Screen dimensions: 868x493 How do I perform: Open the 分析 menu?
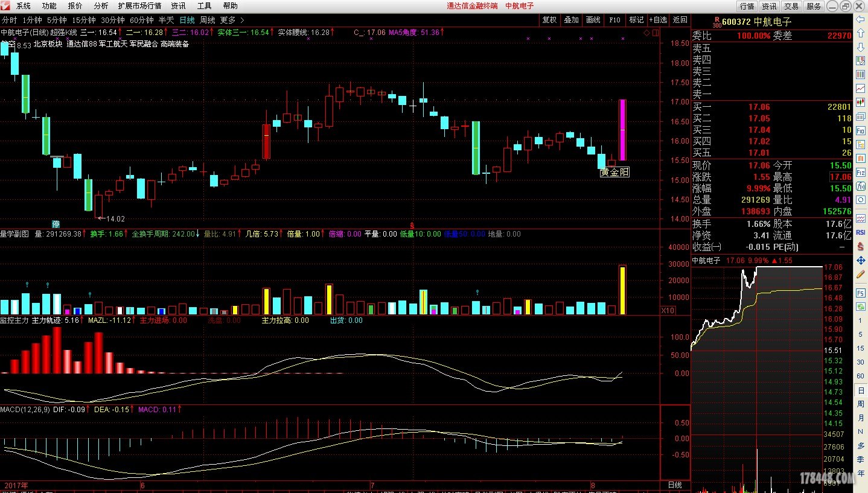(101, 6)
